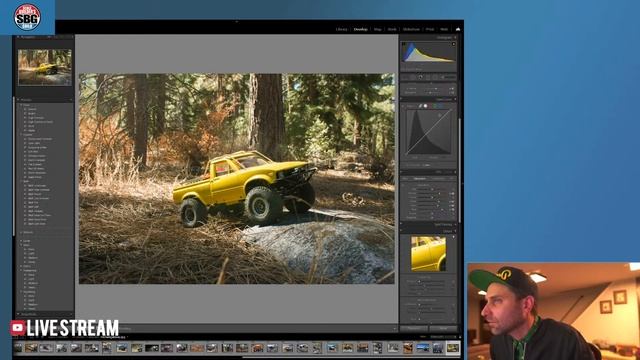Hide the Detail preview with its triangle
The height and width of the screenshot is (360, 640).
click(x=453, y=237)
